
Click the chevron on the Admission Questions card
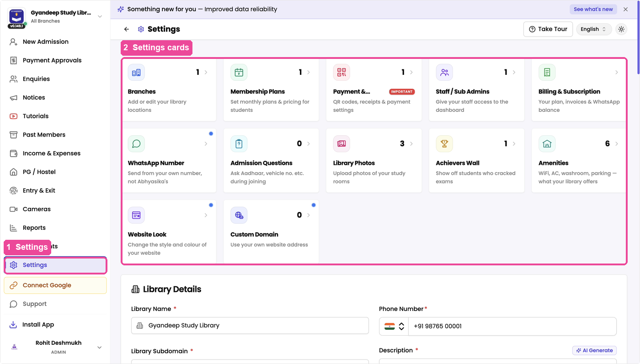point(309,143)
